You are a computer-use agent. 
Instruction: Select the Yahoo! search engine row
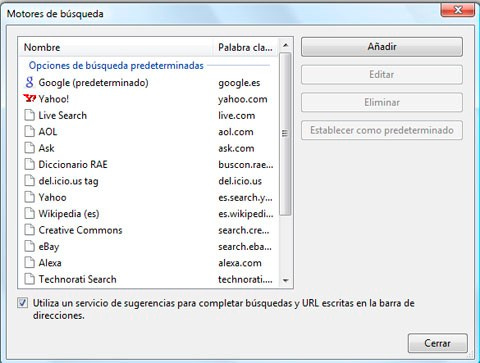(x=148, y=99)
